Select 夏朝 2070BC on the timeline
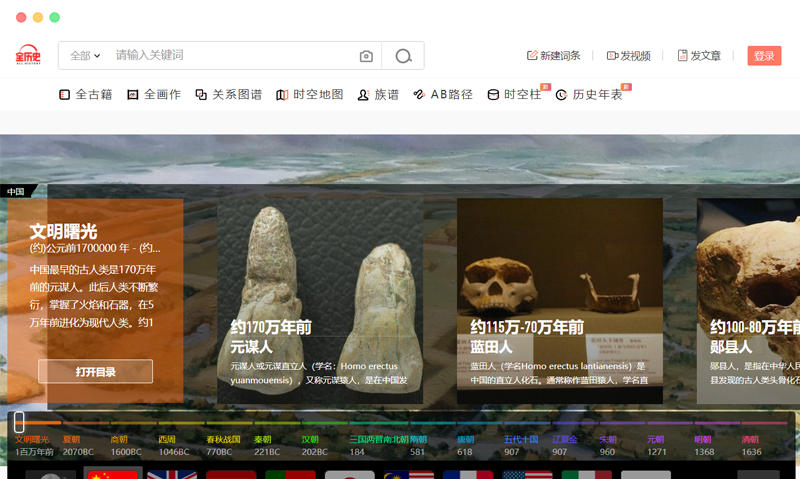This screenshot has width=800, height=479. [78, 445]
